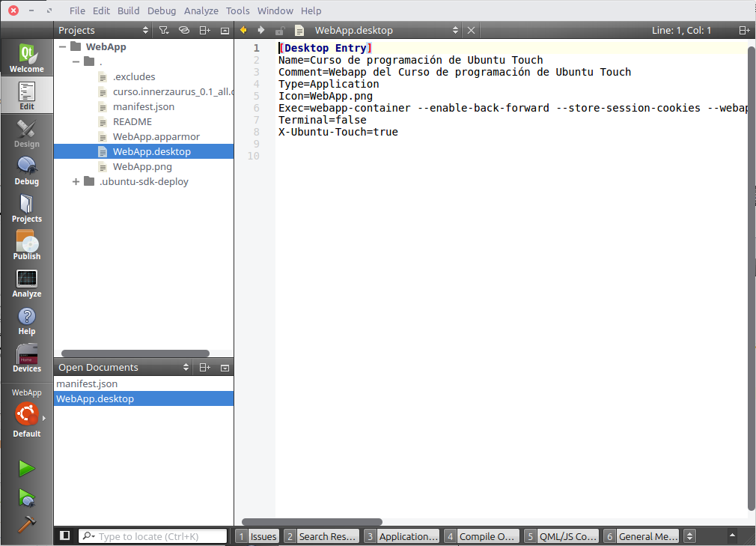Open the locator search options dropdown
The height and width of the screenshot is (546, 756).
click(x=89, y=536)
